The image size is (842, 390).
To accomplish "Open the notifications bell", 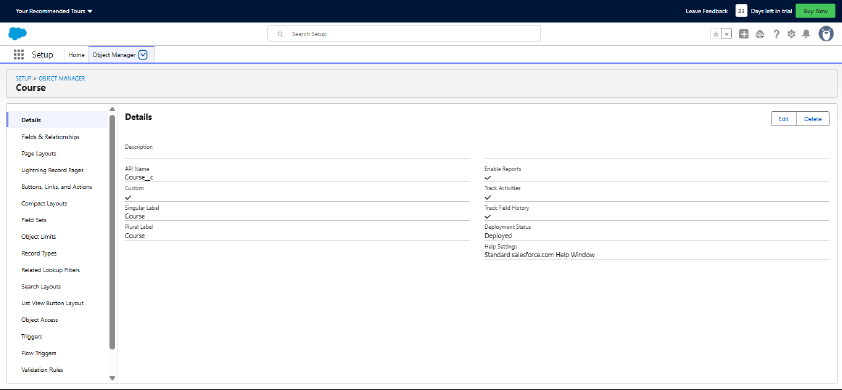I will 806,34.
